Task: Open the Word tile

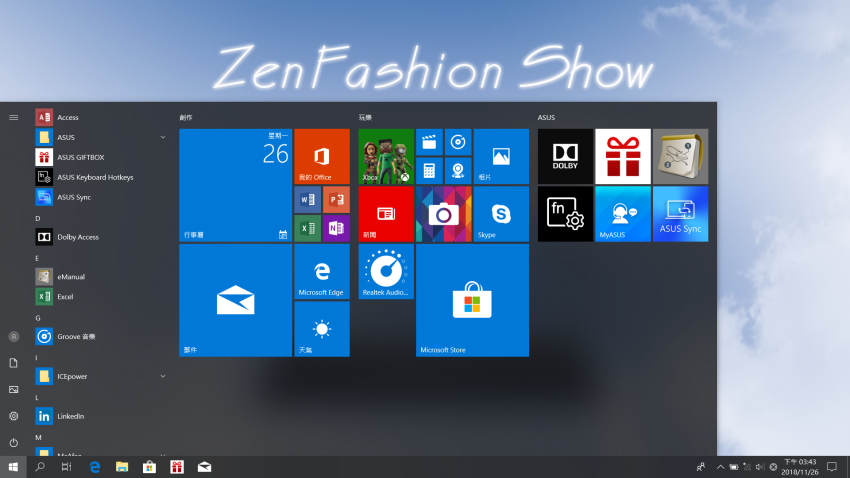Action: click(307, 199)
